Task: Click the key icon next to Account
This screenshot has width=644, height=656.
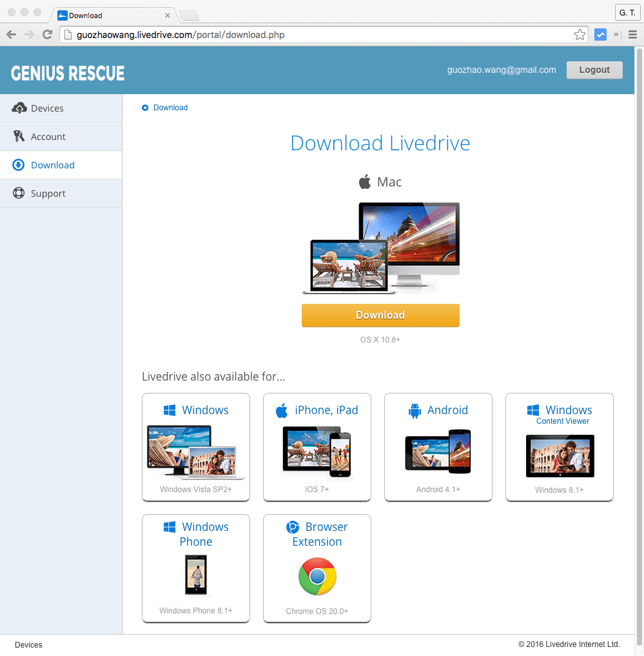Action: pos(20,136)
